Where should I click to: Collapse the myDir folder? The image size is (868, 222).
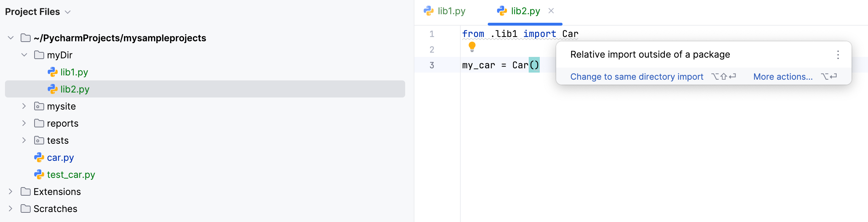pyautogui.click(x=24, y=55)
